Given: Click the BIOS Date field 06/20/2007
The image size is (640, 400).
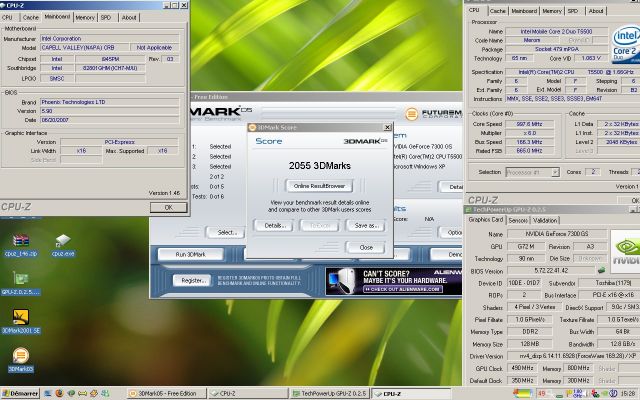Looking at the screenshot, I should (109, 120).
